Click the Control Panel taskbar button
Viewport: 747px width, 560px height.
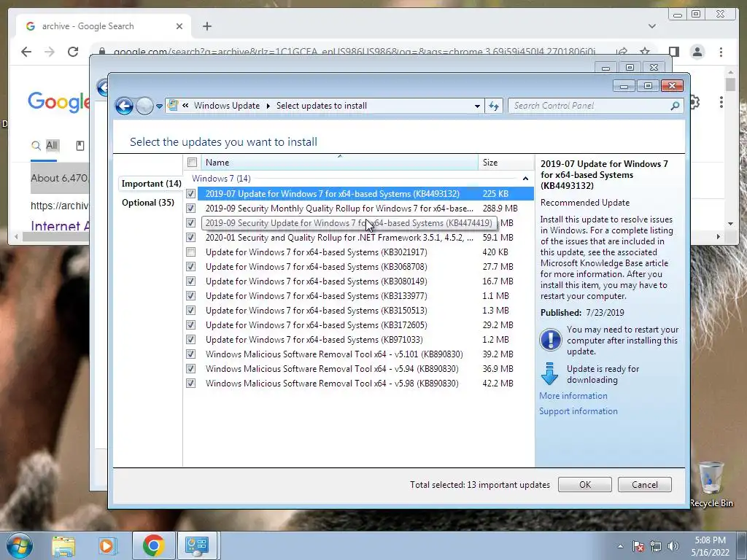click(197, 545)
